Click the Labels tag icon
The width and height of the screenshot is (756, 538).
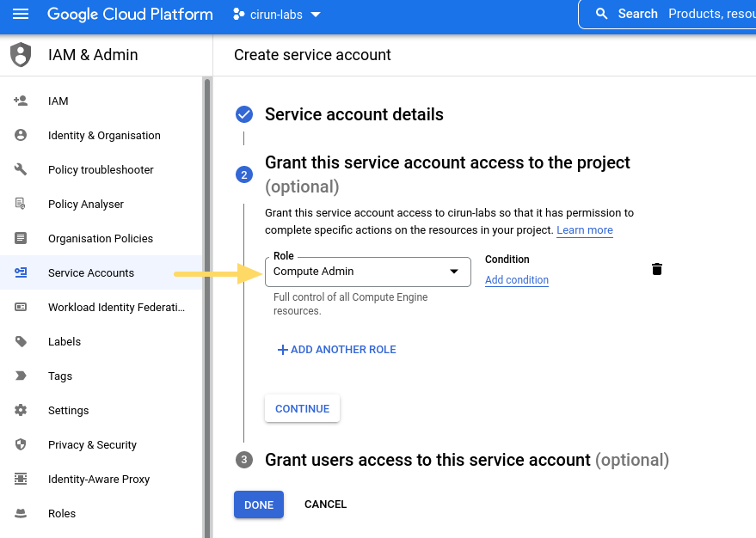[21, 341]
